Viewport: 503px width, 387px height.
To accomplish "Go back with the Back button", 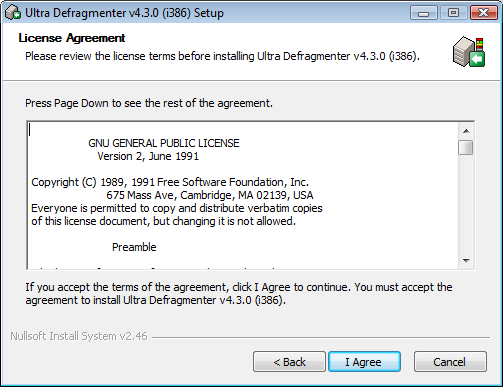I will point(289,362).
